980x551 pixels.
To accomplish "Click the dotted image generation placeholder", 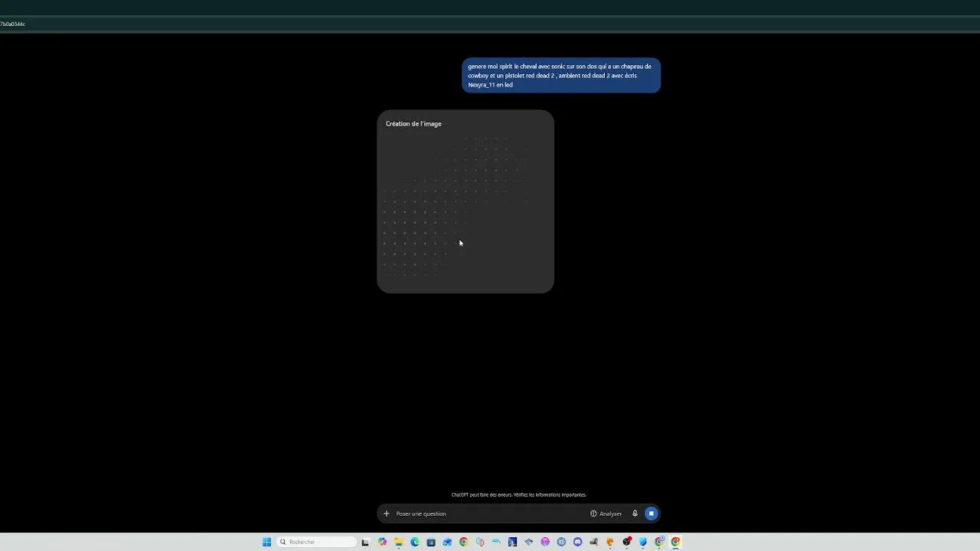I will coord(465,201).
